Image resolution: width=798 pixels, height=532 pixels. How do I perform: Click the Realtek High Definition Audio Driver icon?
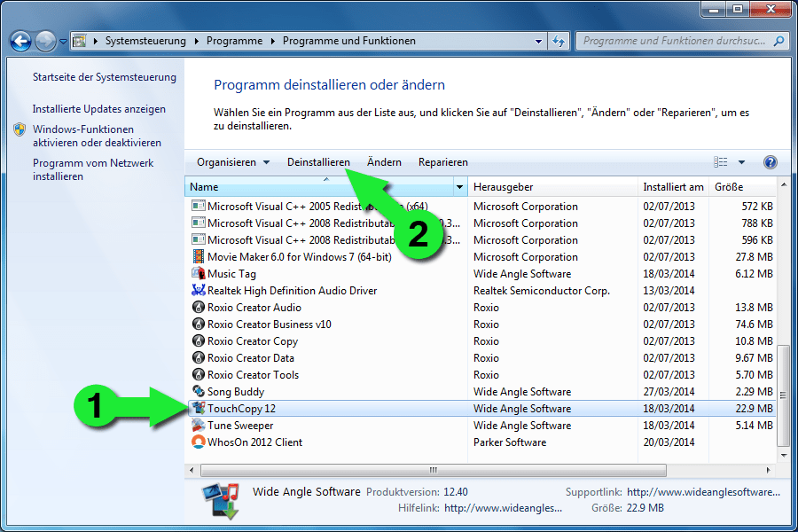198,290
